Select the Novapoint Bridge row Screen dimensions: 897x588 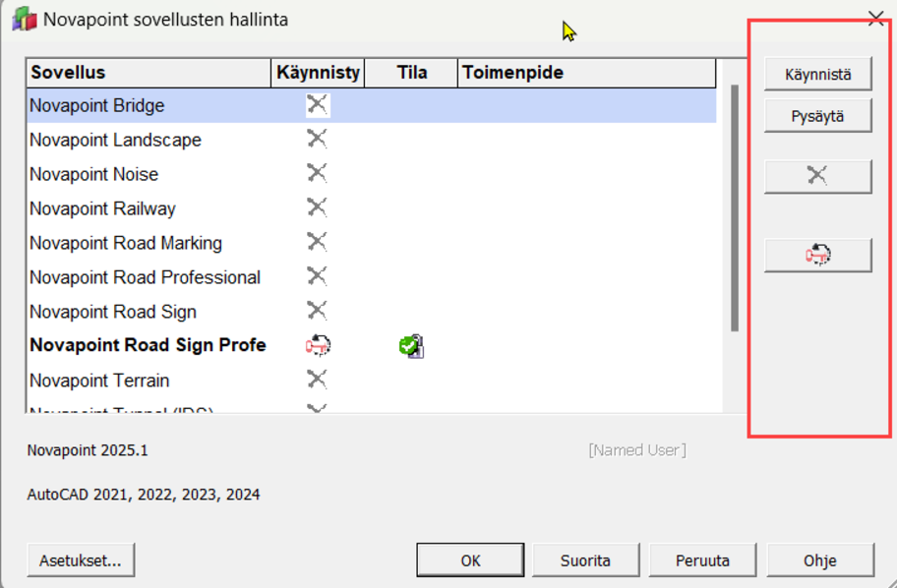[x=371, y=105]
